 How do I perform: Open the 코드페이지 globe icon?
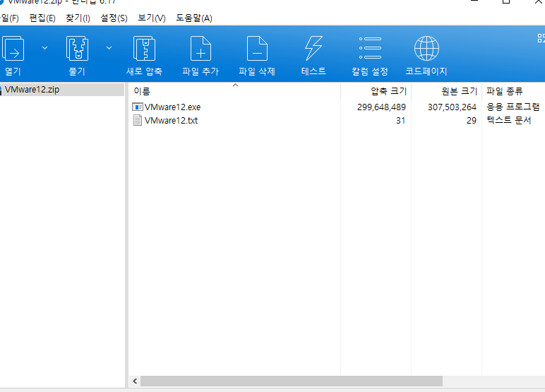pyautogui.click(x=426, y=48)
